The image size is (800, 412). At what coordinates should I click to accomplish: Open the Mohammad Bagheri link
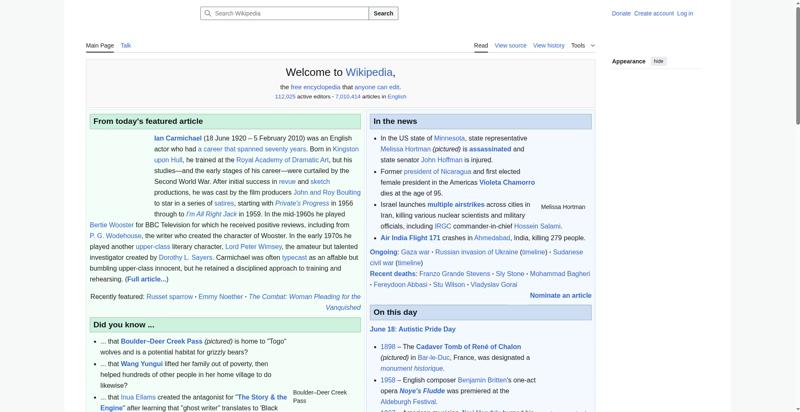click(560, 274)
